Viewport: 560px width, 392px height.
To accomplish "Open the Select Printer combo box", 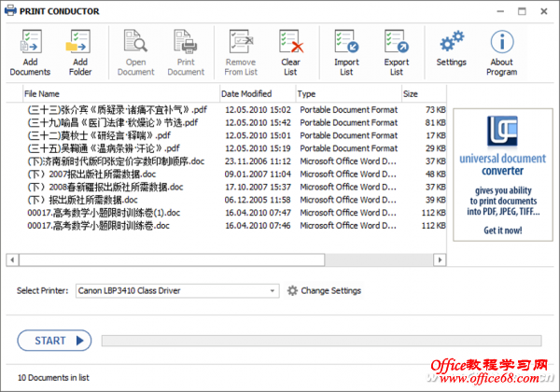I will tap(177, 291).
